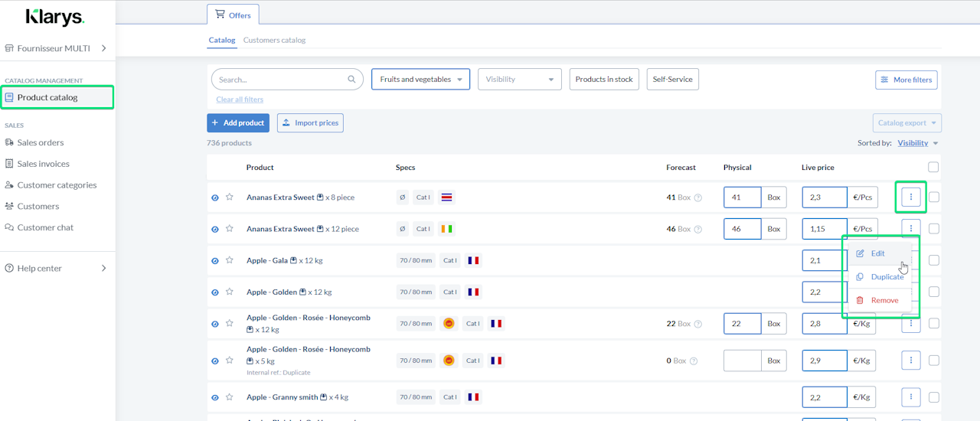Click the search magnifier icon

click(x=352, y=80)
